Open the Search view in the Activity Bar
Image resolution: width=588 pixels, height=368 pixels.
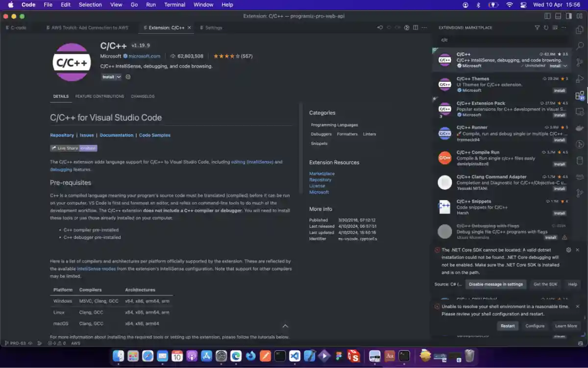(x=581, y=46)
